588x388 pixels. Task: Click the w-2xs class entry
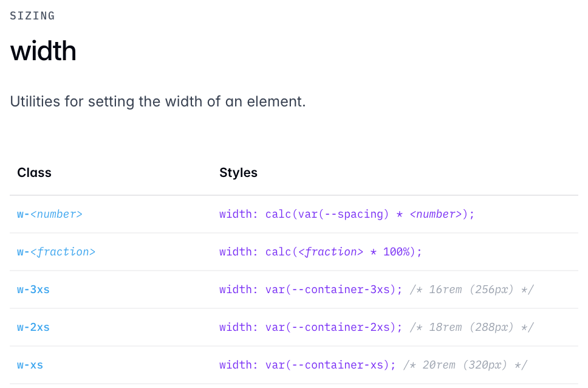33,327
